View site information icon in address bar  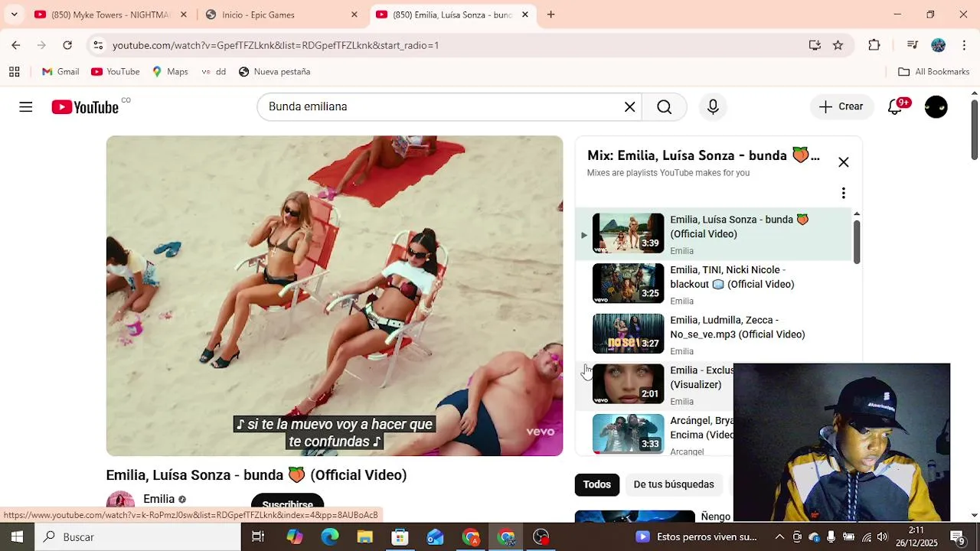click(98, 45)
